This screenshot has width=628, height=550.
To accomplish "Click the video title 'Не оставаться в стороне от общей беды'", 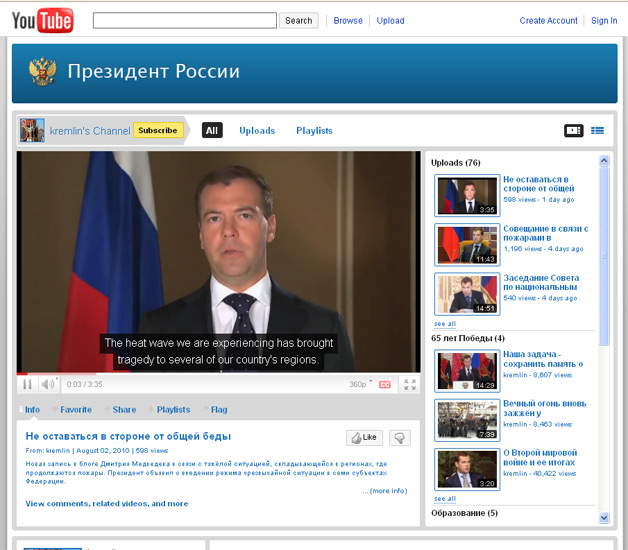I will pyautogui.click(x=128, y=436).
